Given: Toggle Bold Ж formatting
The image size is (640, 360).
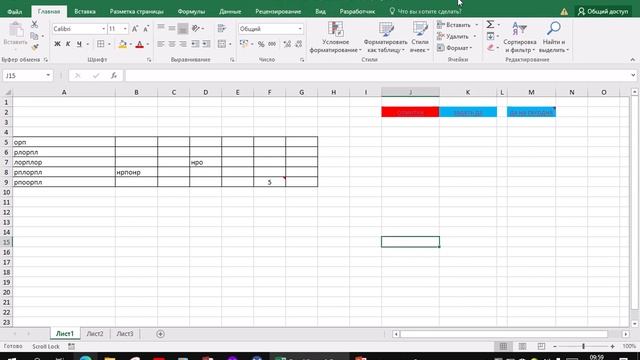Looking at the screenshot, I should 57,44.
